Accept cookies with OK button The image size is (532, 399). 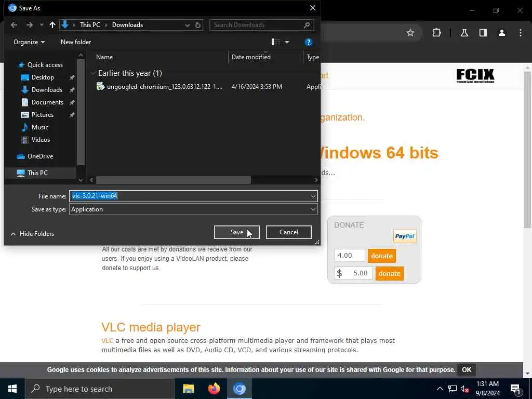coord(467,370)
